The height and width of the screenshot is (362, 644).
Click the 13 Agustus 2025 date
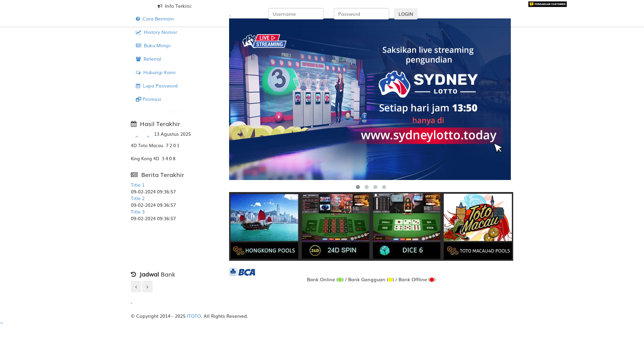tap(172, 134)
